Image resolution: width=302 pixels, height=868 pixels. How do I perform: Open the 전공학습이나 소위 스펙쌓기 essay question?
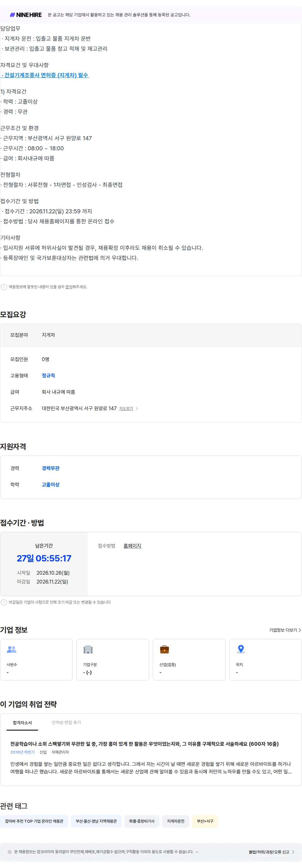pos(144,744)
